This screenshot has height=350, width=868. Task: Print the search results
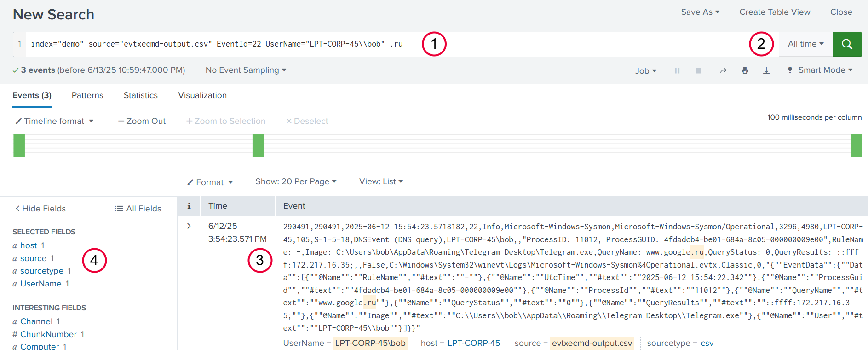pyautogui.click(x=745, y=70)
